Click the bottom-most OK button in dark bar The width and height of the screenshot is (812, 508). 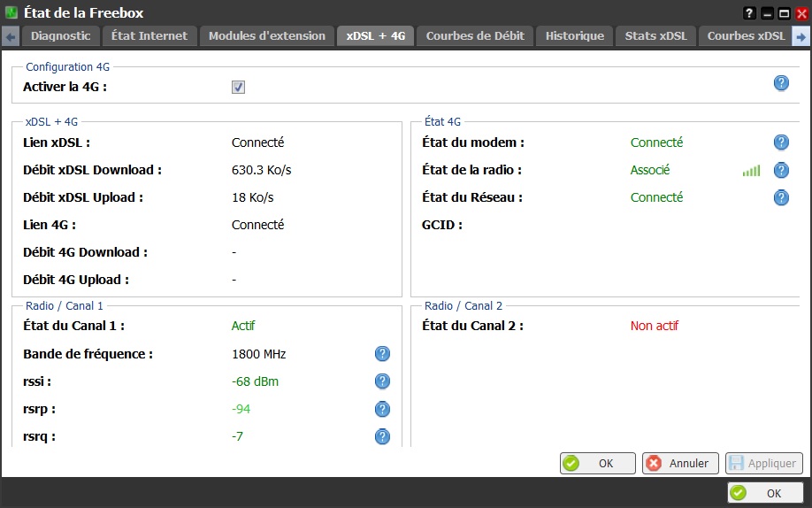(765, 493)
